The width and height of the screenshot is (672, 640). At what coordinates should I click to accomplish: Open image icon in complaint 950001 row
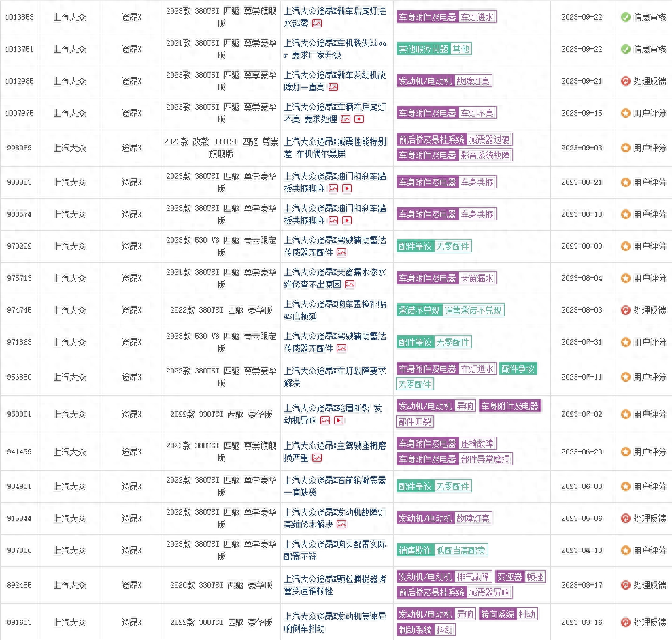pos(325,420)
